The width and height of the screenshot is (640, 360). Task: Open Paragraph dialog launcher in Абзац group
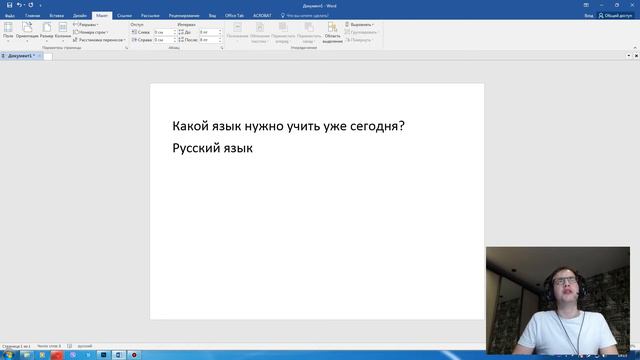222,48
